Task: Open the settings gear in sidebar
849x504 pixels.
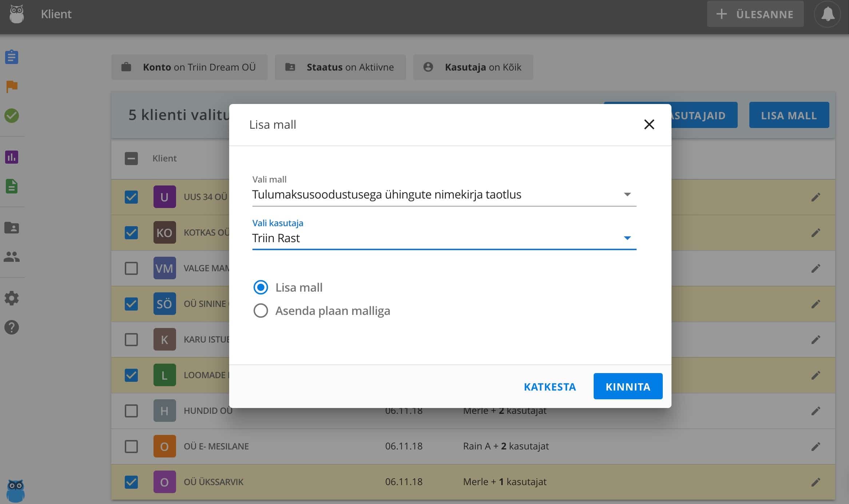Action: coord(12,298)
